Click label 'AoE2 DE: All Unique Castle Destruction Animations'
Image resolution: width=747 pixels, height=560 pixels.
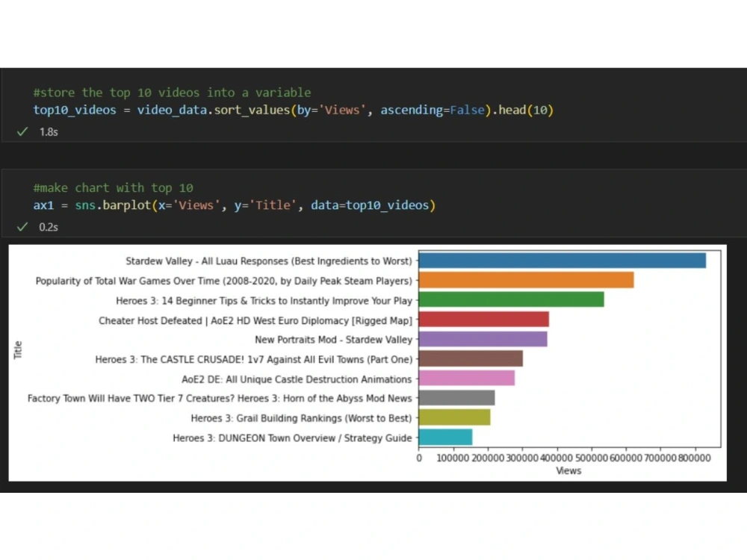tap(297, 379)
